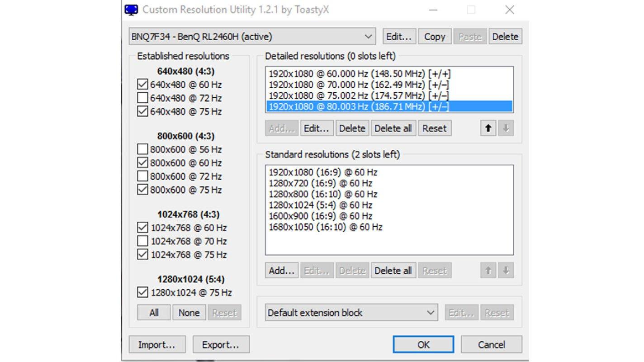644x362 pixels.
Task: Confirm changes with OK
Action: pos(423,345)
